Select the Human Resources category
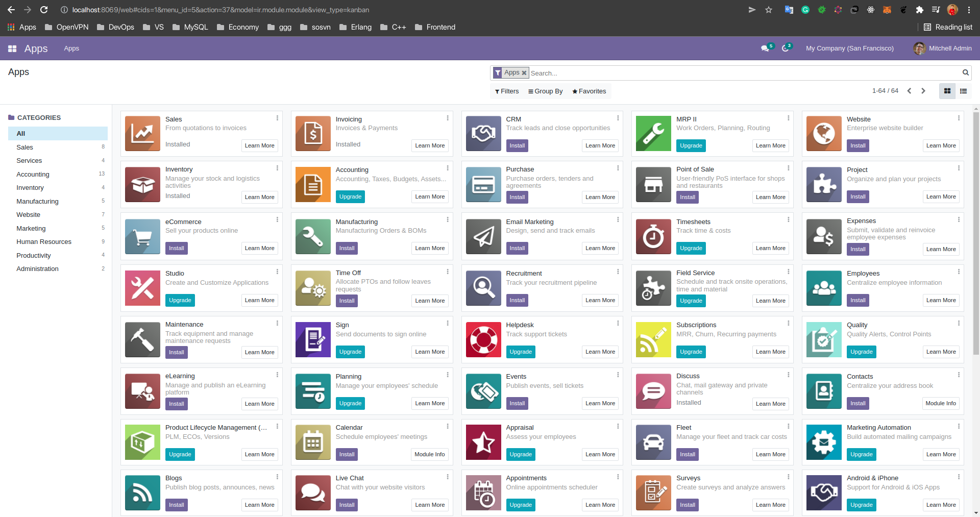 58,242
